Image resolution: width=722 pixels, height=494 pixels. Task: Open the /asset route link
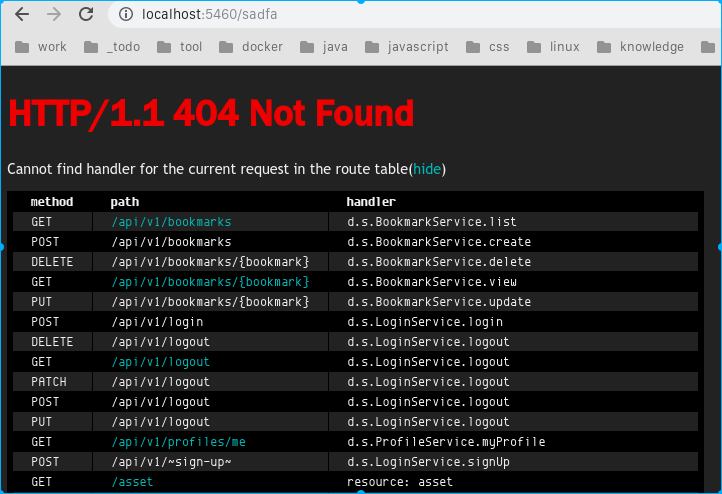[132, 482]
